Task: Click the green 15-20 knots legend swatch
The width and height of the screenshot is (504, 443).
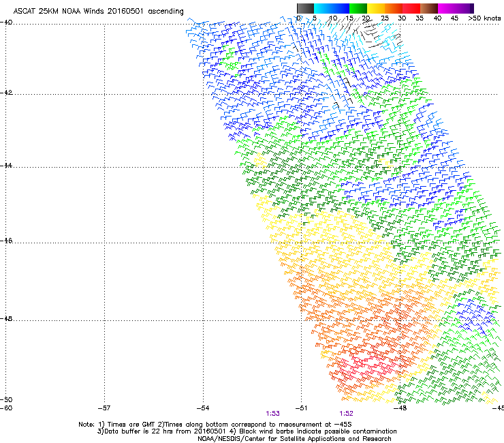Action: point(358,8)
